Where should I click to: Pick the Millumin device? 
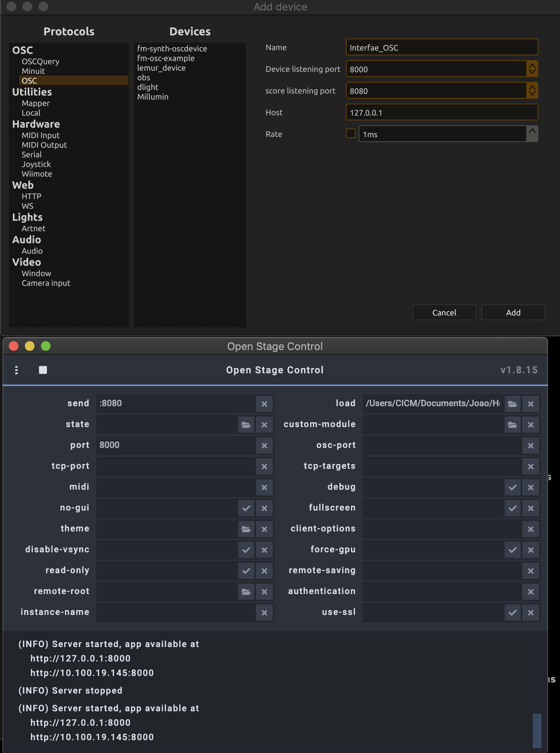[x=153, y=97]
